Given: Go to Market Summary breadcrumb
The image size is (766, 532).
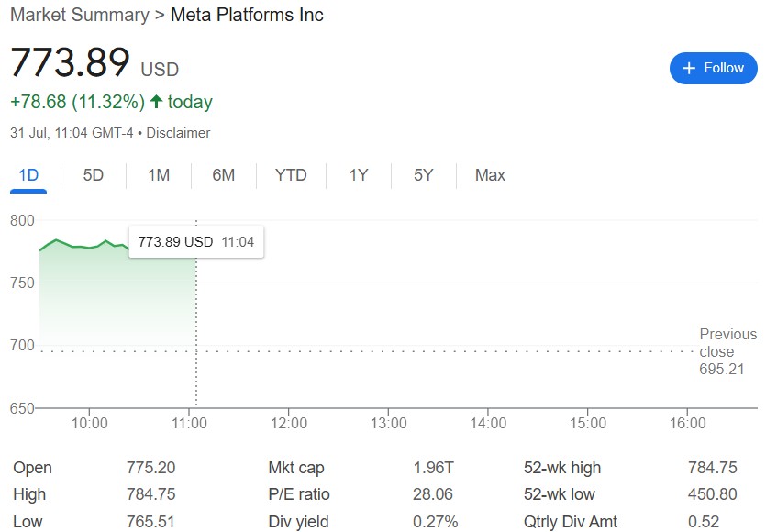Looking at the screenshot, I should coord(80,15).
